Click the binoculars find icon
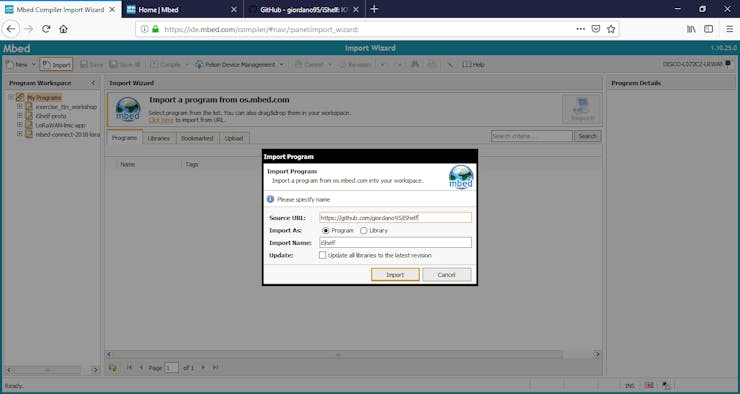This screenshot has height=394, width=740. [x=415, y=64]
